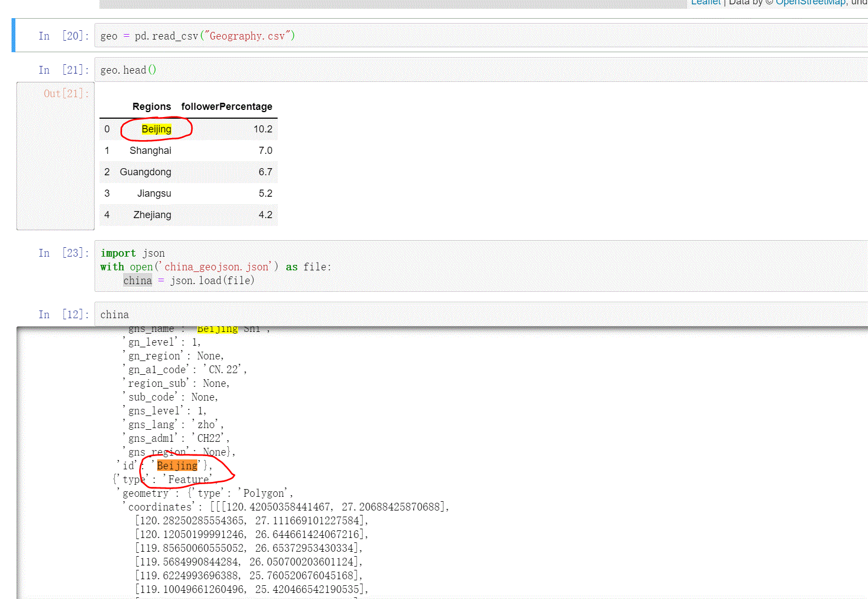
Task: Click the Shanghai cell in the table
Action: point(150,151)
